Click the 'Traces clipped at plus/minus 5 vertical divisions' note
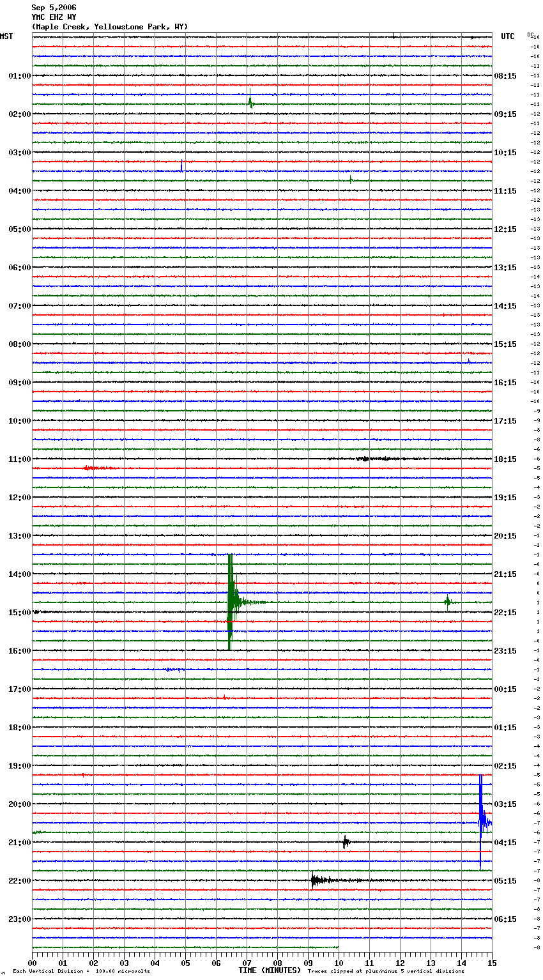Screen dimensions: 543x980 [x=386, y=971]
